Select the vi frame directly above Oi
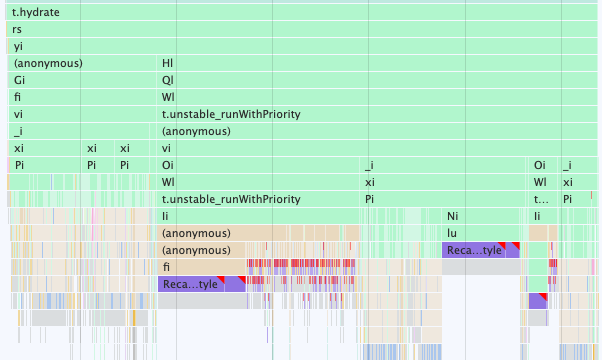Screen dimensions: 602x360 (377, 148)
